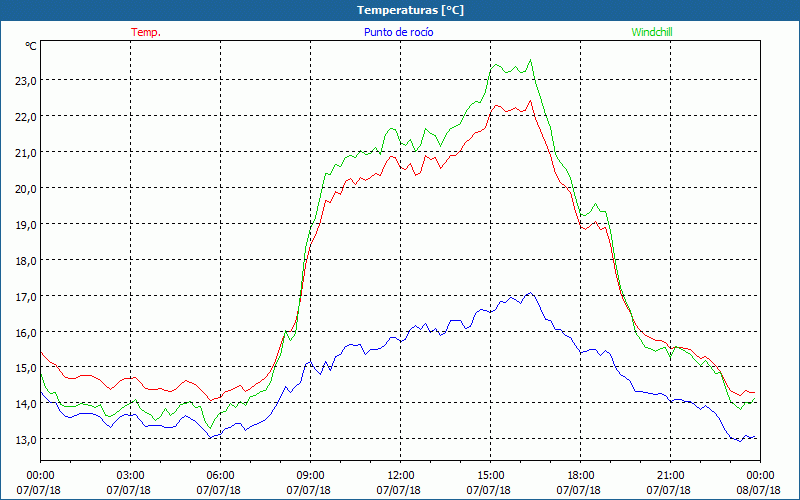This screenshot has height=500, width=800.
Task: Click the 20,0 y-axis value
Action: pyautogui.click(x=26, y=188)
